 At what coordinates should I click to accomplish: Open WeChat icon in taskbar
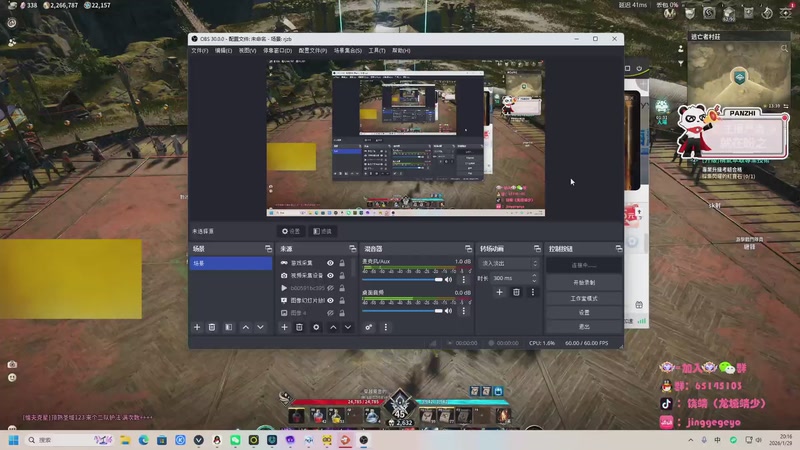(x=235, y=440)
